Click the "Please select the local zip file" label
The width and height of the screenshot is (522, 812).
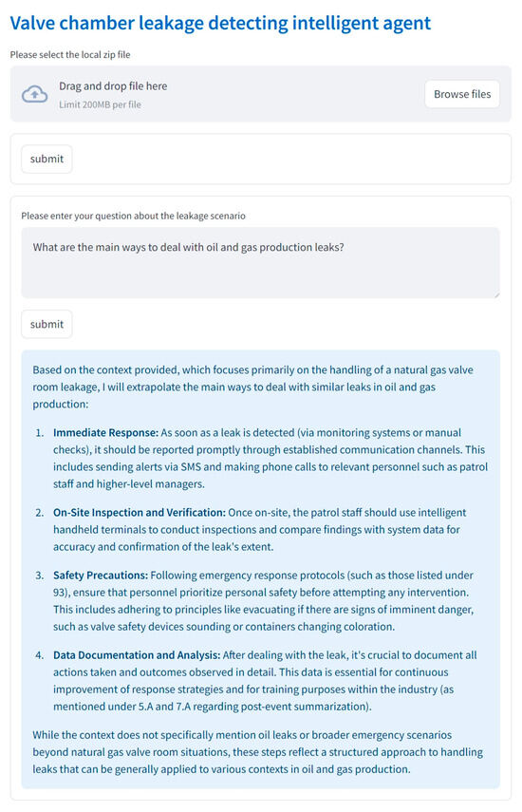click(70, 54)
